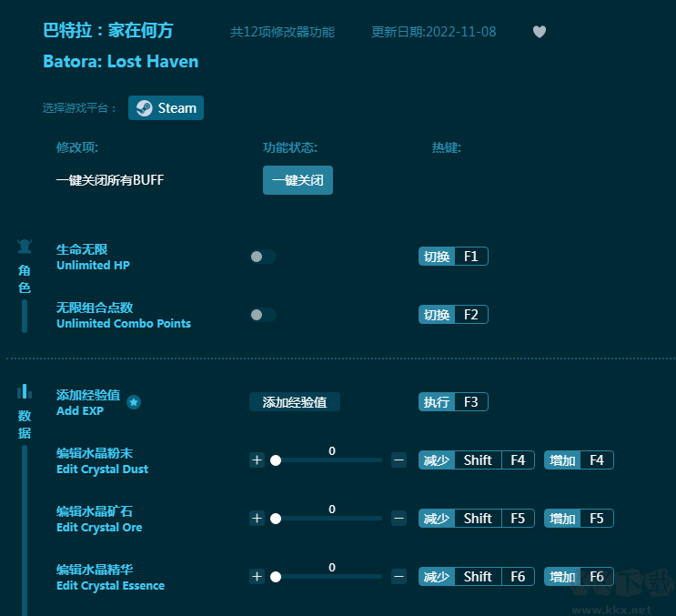The width and height of the screenshot is (676, 616).
Task: Click the 热键 column header
Action: (447, 147)
